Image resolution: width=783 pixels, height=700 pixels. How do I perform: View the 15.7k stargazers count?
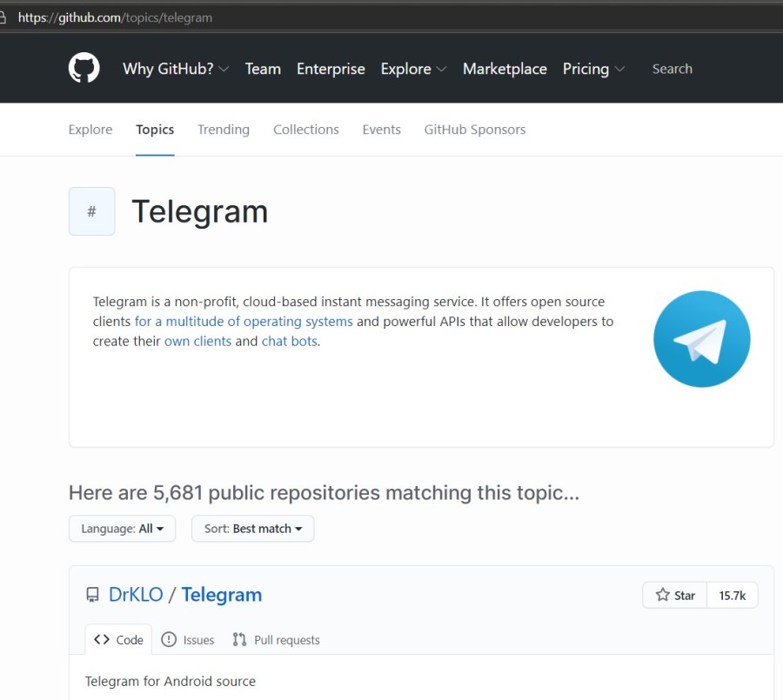732,596
